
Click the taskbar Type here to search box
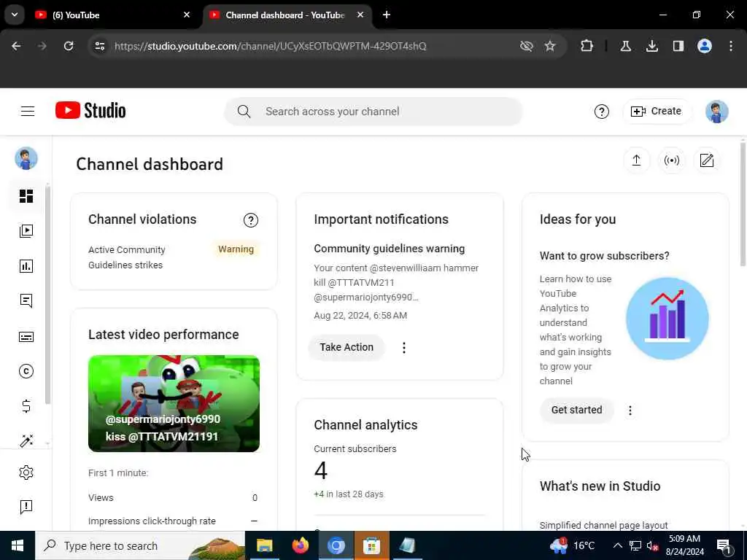point(140,545)
